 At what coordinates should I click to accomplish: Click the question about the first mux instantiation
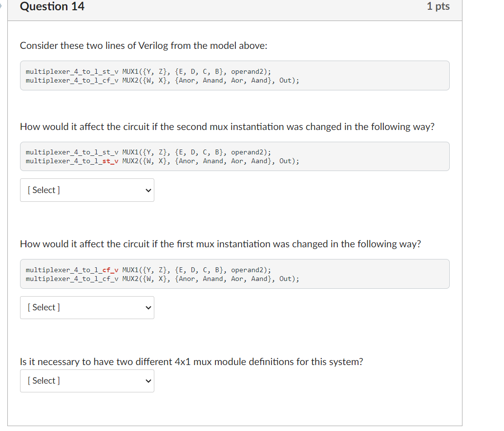click(x=220, y=244)
